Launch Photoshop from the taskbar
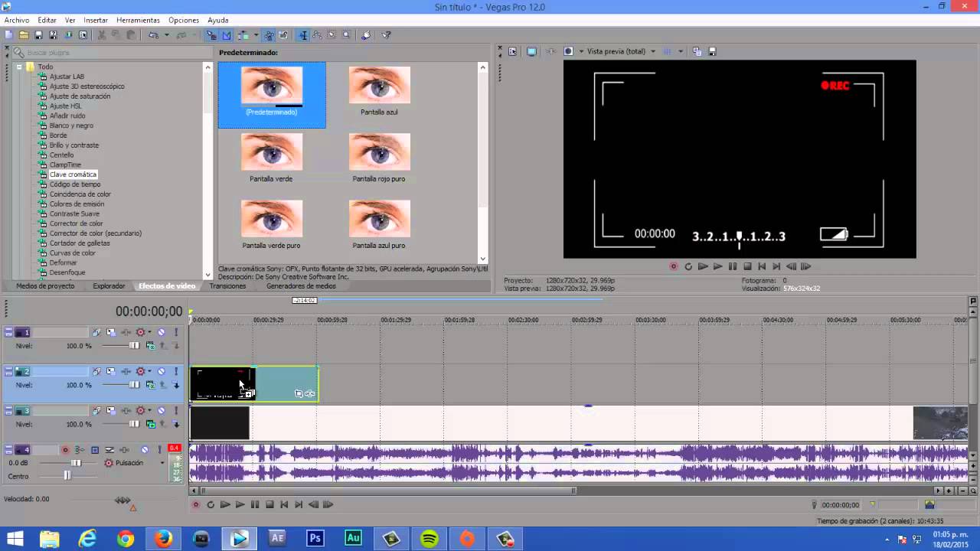Screen dimensions: 980x551 [315, 538]
